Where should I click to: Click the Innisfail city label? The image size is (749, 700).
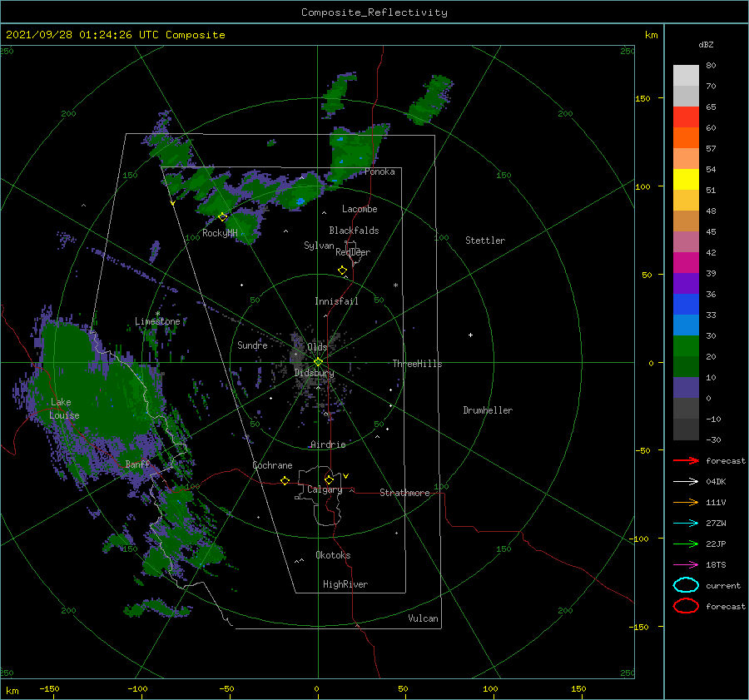(x=336, y=301)
